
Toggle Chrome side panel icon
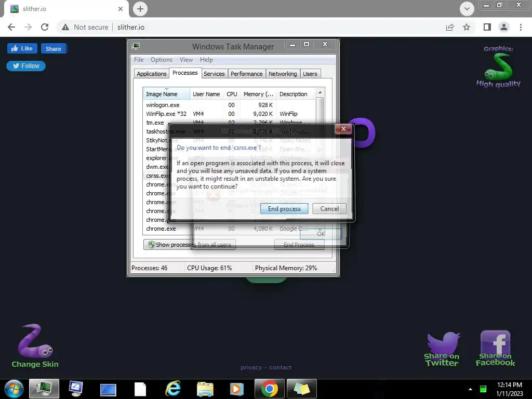[487, 27]
